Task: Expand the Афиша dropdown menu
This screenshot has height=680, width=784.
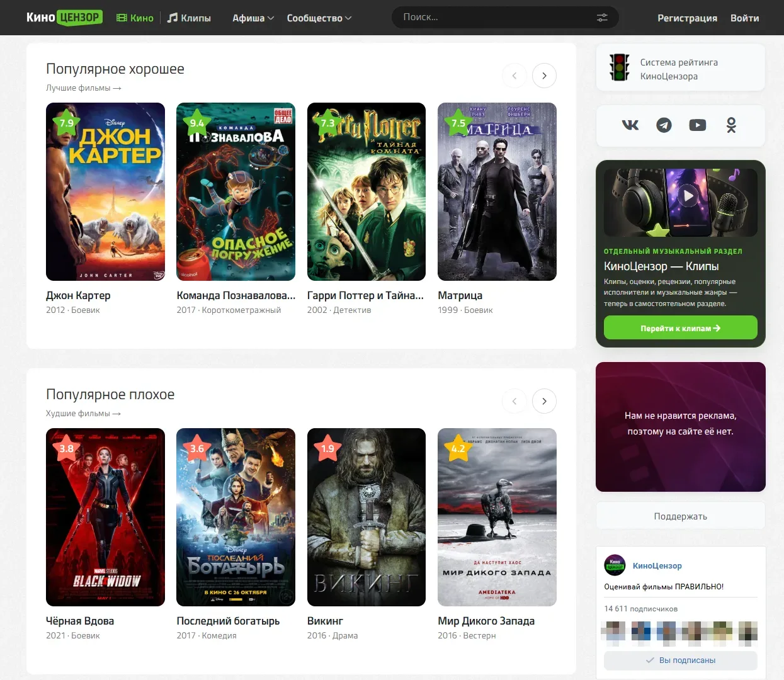Action: tap(253, 18)
